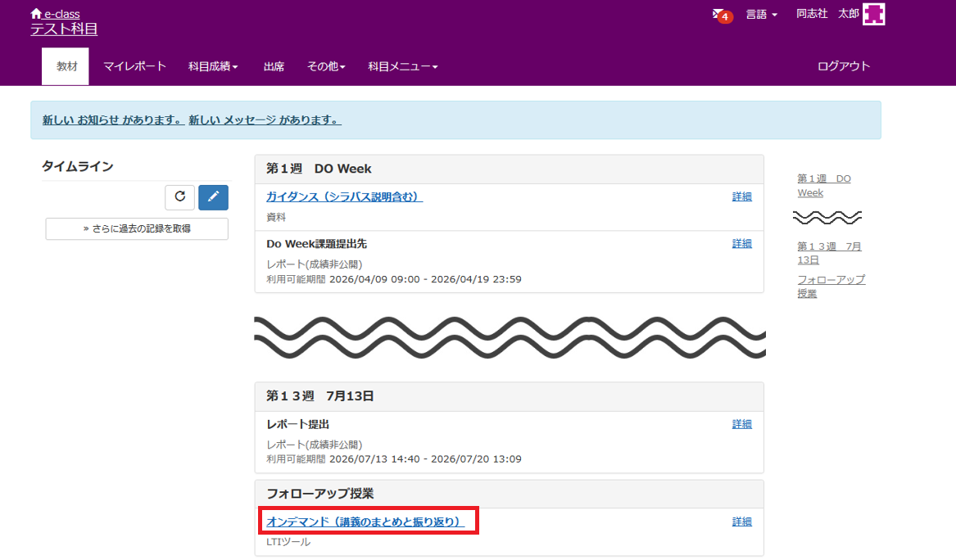The image size is (956, 560).
Task: Click 詳細 for Do Week課題提出先
Action: (742, 243)
